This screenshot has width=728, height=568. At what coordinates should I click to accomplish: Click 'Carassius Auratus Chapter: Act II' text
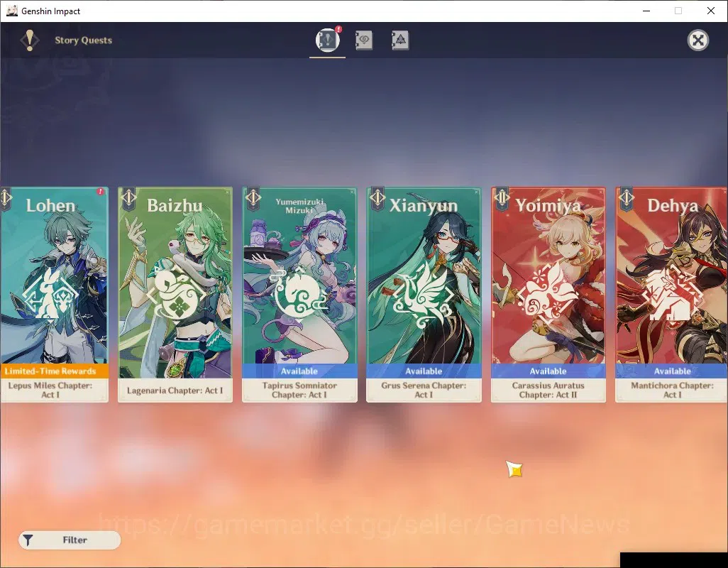pos(548,390)
